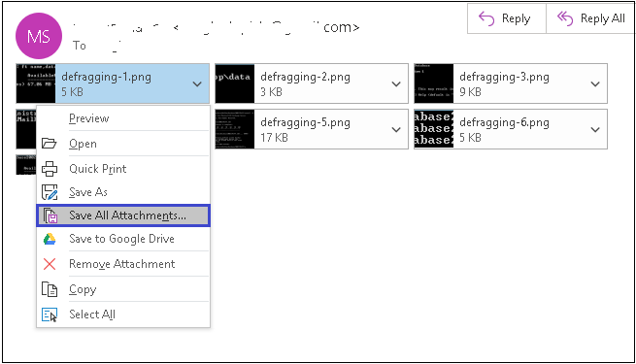Click the 3 KB size text
Viewport: 636px width, 364px height.
coord(271,92)
